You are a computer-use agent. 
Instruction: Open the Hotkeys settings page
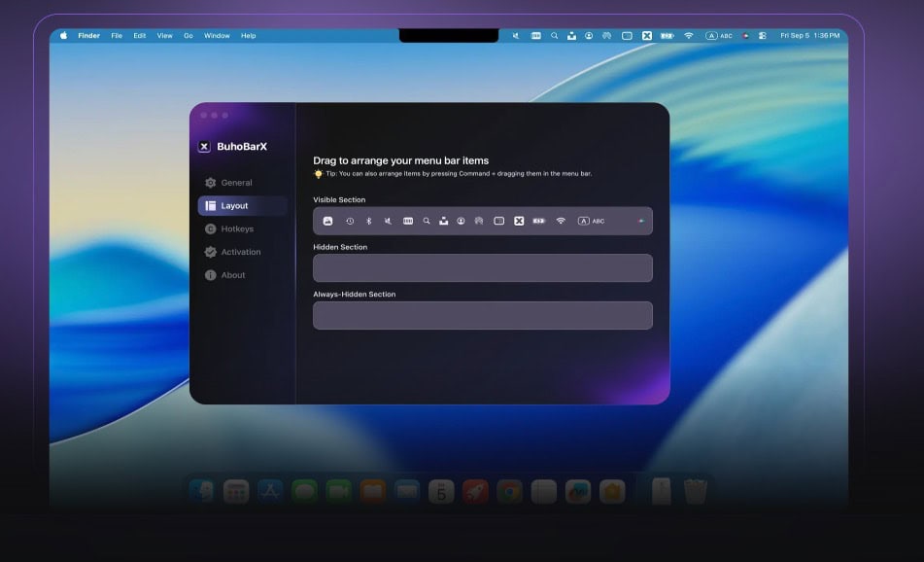tap(236, 229)
